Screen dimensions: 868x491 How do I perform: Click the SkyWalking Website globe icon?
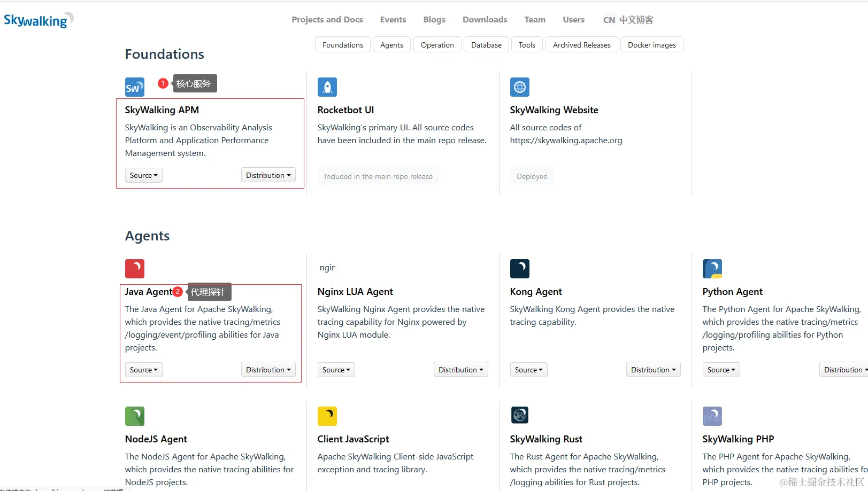[x=520, y=87]
